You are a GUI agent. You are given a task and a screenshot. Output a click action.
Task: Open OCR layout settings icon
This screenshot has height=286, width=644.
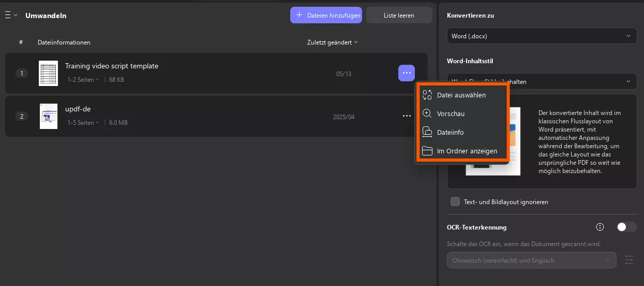click(x=629, y=260)
